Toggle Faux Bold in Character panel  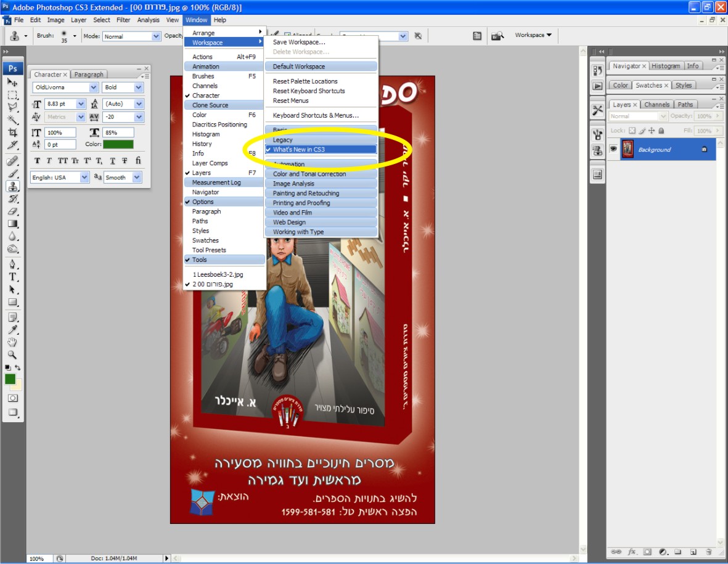pyautogui.click(x=37, y=161)
